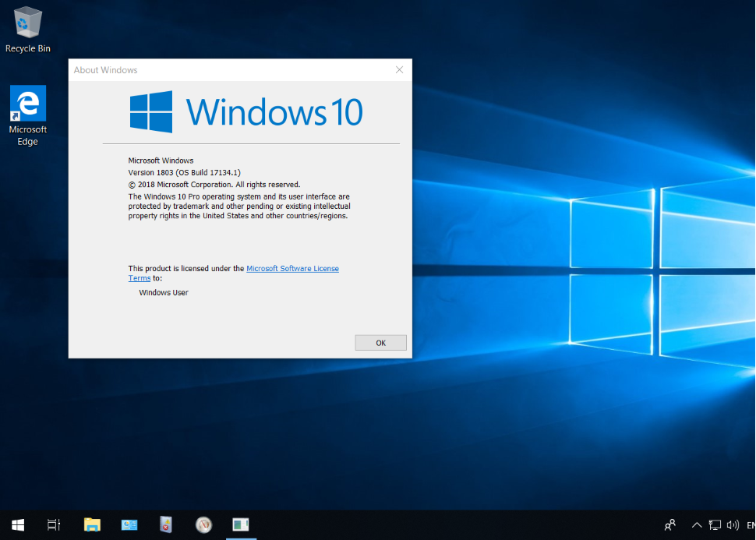Image resolution: width=756 pixels, height=540 pixels.
Task: Open the network status tray icon
Action: coord(715,525)
